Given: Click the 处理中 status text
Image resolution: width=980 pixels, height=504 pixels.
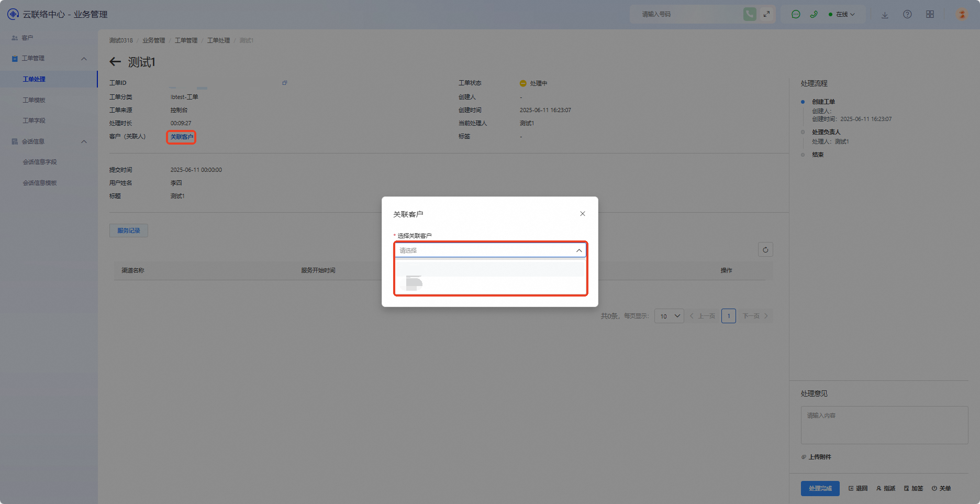Looking at the screenshot, I should 539,83.
